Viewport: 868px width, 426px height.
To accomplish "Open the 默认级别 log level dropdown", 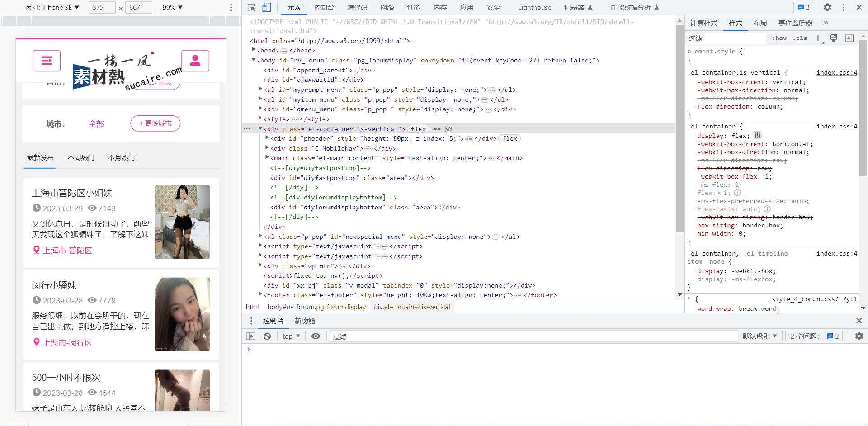I will click(759, 336).
